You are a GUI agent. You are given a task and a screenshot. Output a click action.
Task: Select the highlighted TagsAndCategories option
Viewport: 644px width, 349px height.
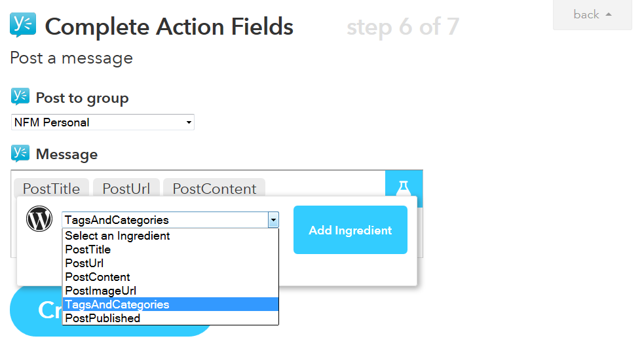[x=117, y=304]
